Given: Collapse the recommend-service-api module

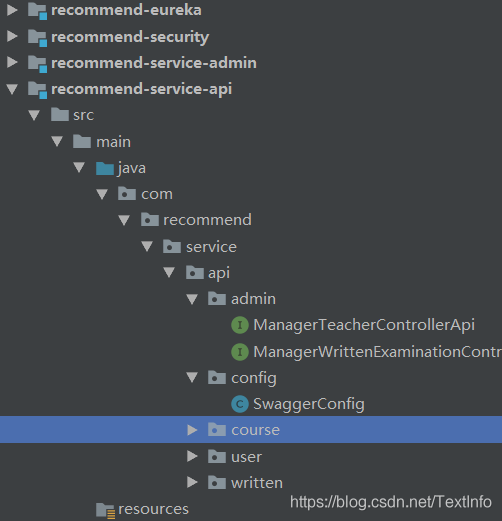Looking at the screenshot, I should point(12,89).
